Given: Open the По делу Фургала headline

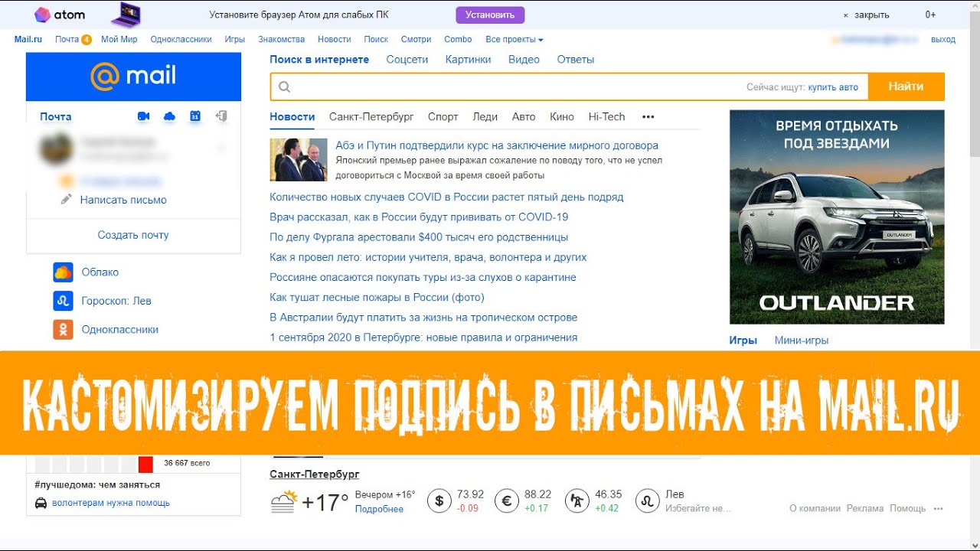Looking at the screenshot, I should 419,237.
